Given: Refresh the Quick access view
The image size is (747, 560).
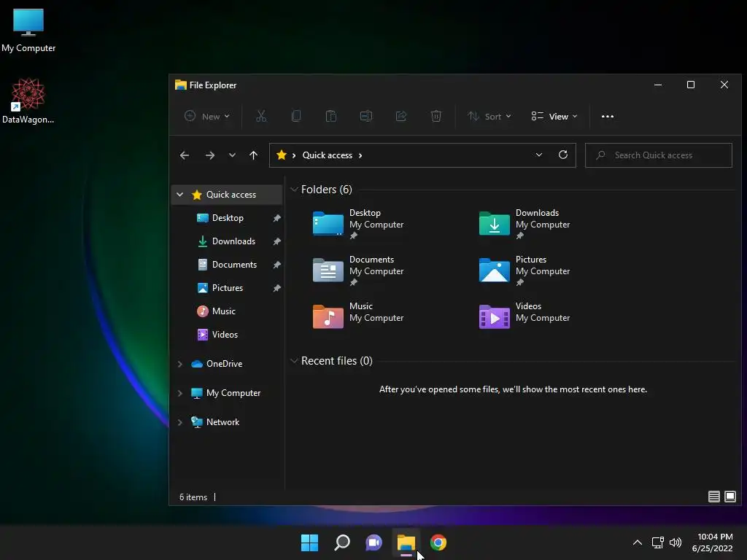Looking at the screenshot, I should 563,155.
